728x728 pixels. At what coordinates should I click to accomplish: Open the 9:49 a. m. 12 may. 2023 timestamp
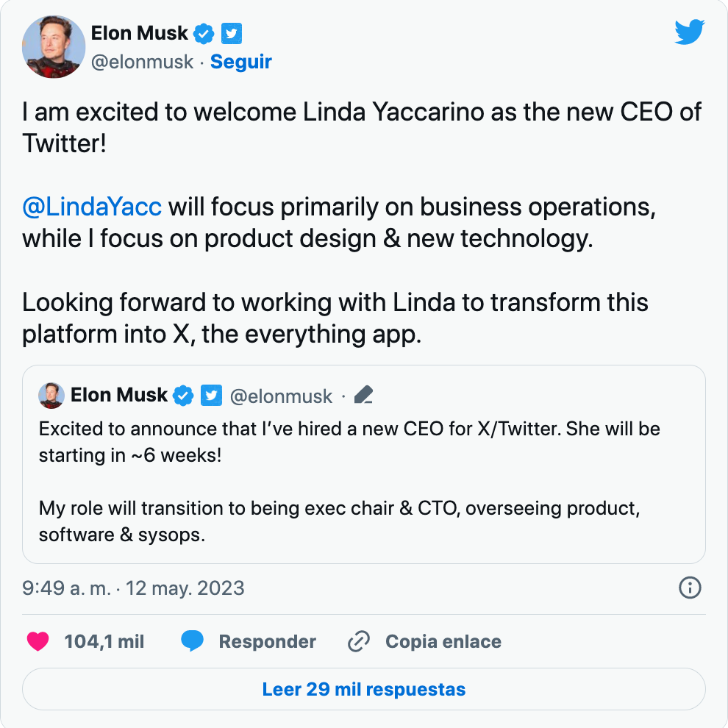pyautogui.click(x=133, y=588)
